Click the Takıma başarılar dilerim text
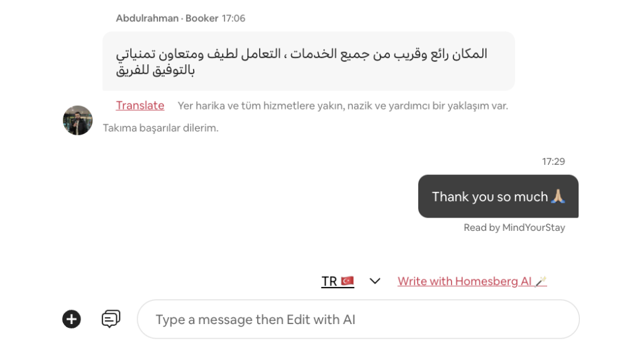 click(x=160, y=128)
